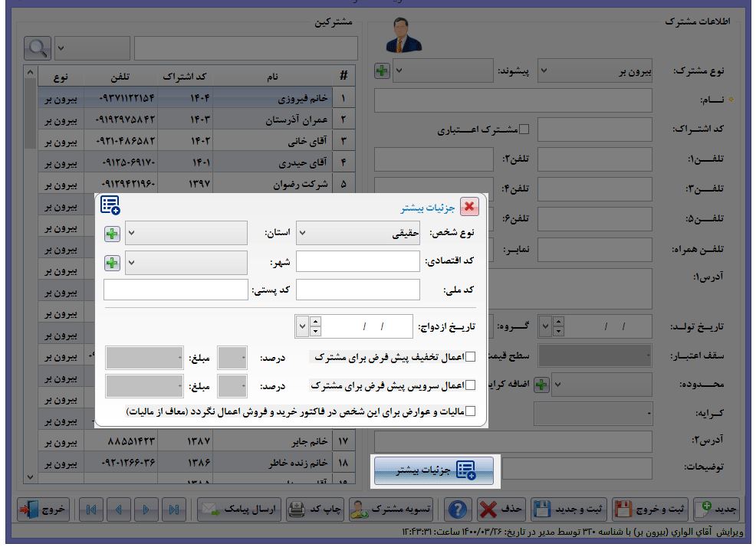
Task: Enable اعمال سرویس پیش فرض checkbox
Action: point(471,385)
